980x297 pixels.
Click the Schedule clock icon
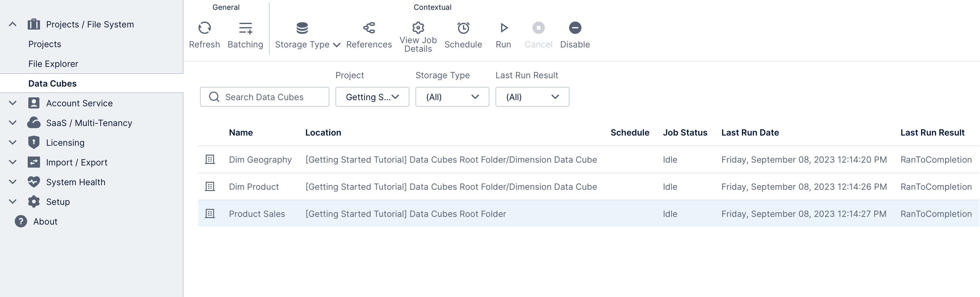pyautogui.click(x=463, y=27)
